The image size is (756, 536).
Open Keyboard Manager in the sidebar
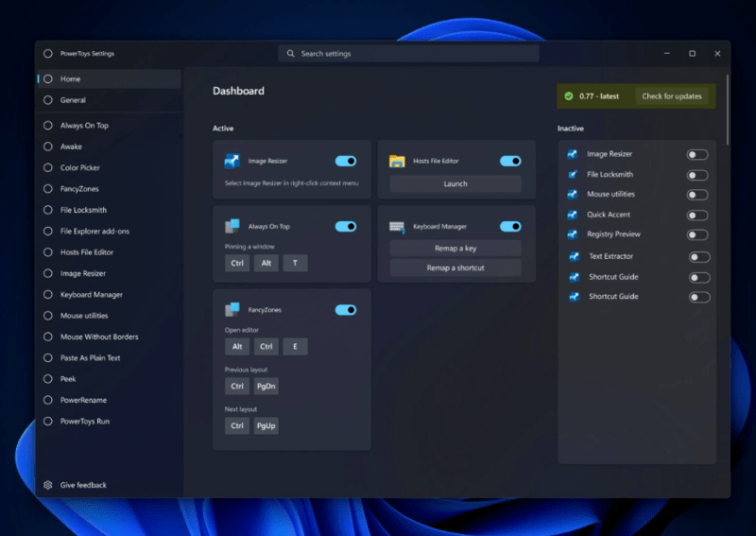click(x=110, y=294)
